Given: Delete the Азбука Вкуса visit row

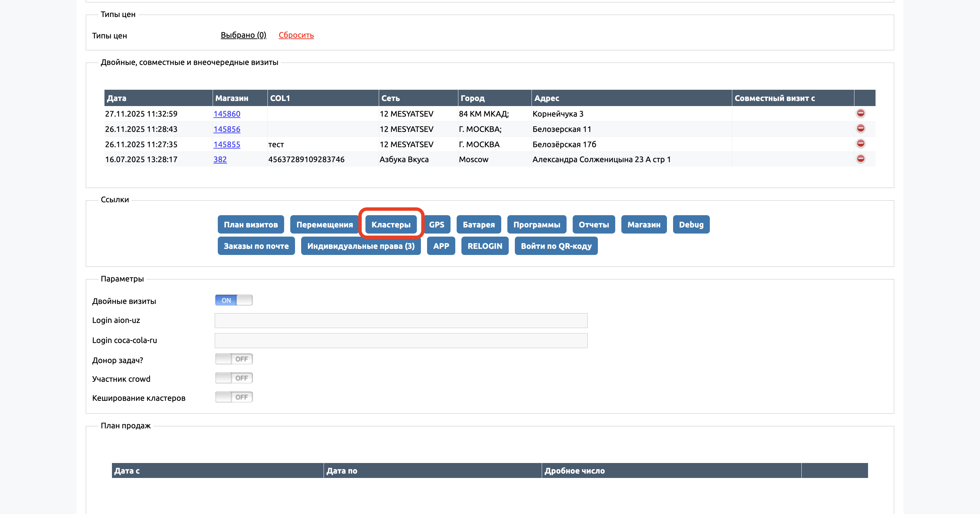Looking at the screenshot, I should point(861,159).
